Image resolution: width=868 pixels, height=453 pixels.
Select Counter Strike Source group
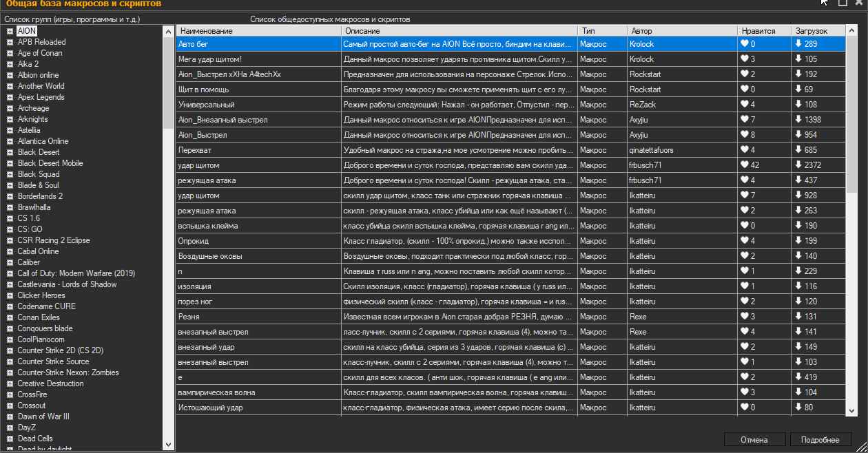coord(53,361)
